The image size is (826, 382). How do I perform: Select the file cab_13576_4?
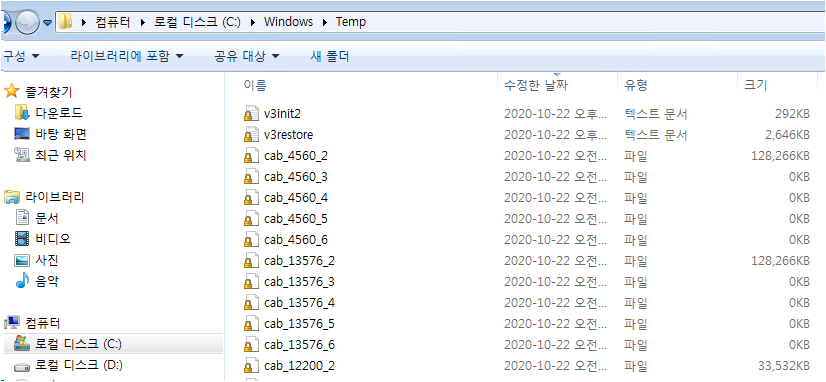pyautogui.click(x=299, y=302)
